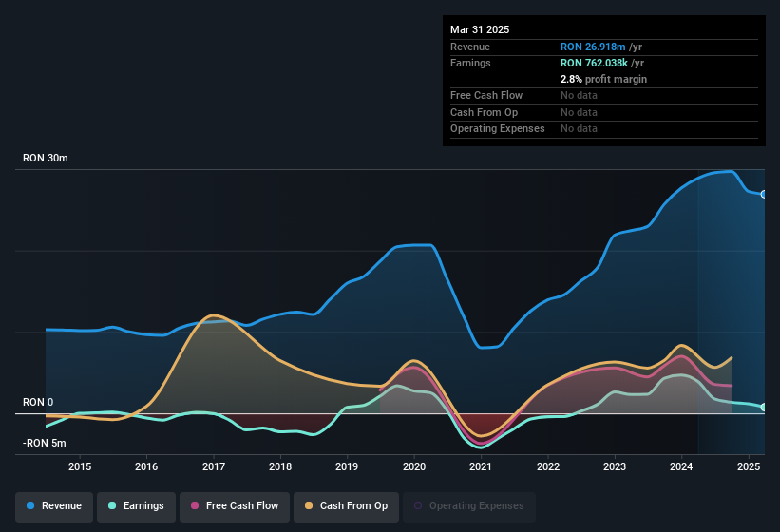Click the Earnings data point marker at 2025

764,408
